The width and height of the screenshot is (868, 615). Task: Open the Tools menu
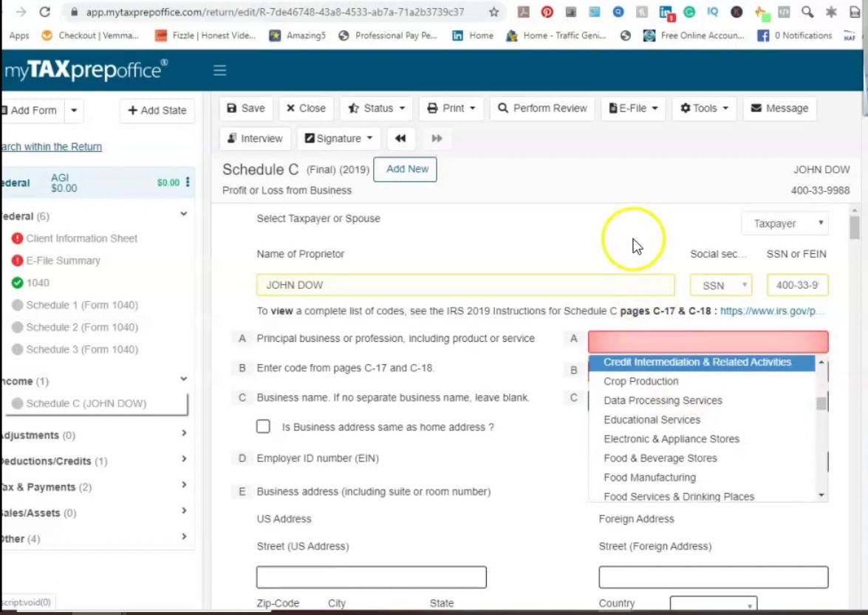pyautogui.click(x=703, y=108)
